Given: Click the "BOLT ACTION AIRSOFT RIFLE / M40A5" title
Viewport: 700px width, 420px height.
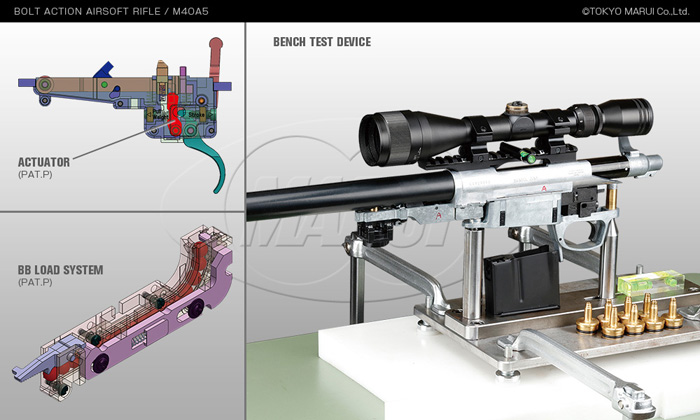Looking at the screenshot, I should tap(111, 11).
